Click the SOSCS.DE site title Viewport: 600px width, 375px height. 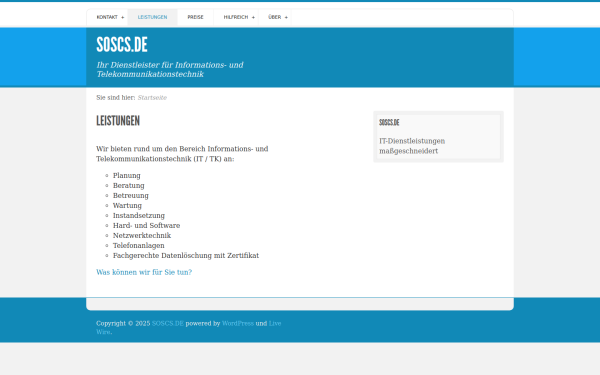click(122, 45)
